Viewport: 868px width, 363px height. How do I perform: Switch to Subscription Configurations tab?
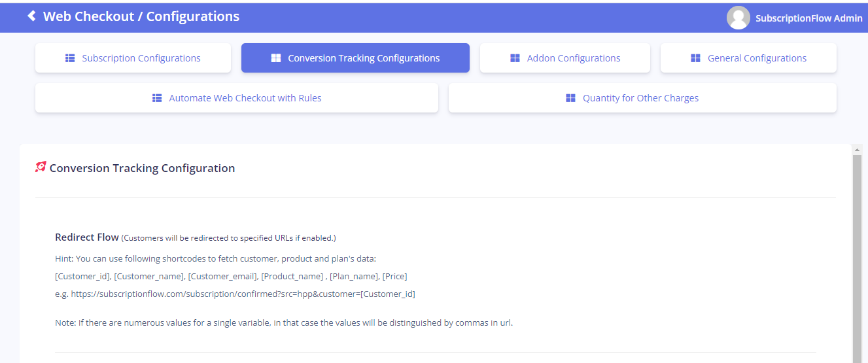coord(133,58)
